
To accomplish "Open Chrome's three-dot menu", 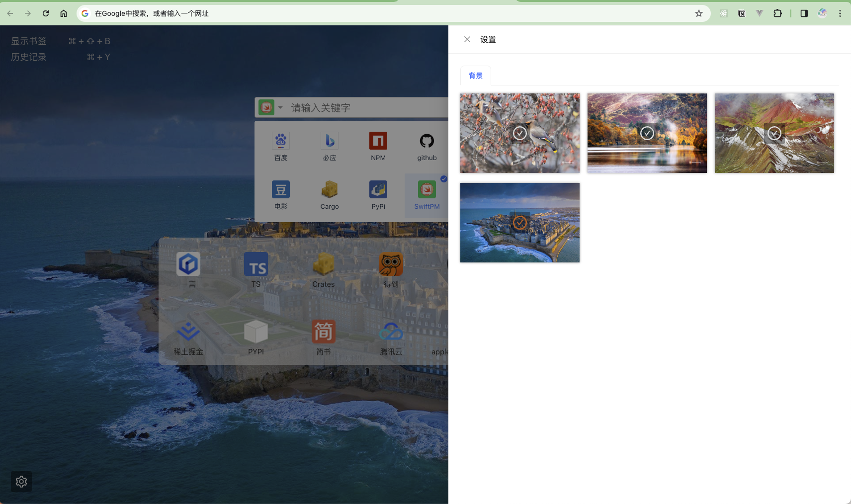I will (840, 13).
